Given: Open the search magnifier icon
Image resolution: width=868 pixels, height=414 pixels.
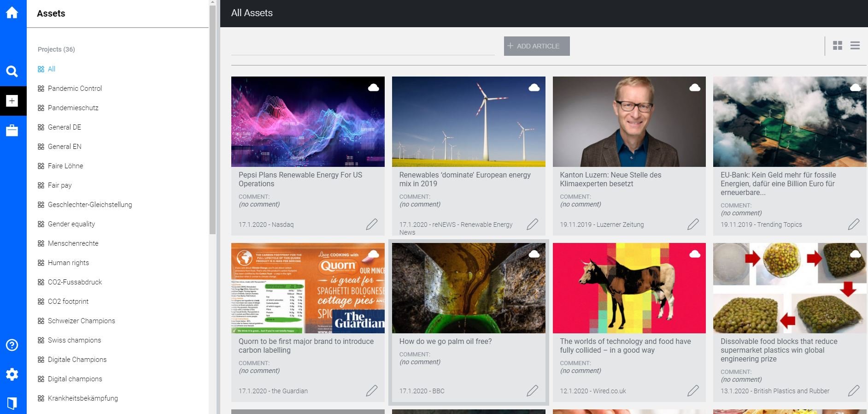Looking at the screenshot, I should pos(12,71).
